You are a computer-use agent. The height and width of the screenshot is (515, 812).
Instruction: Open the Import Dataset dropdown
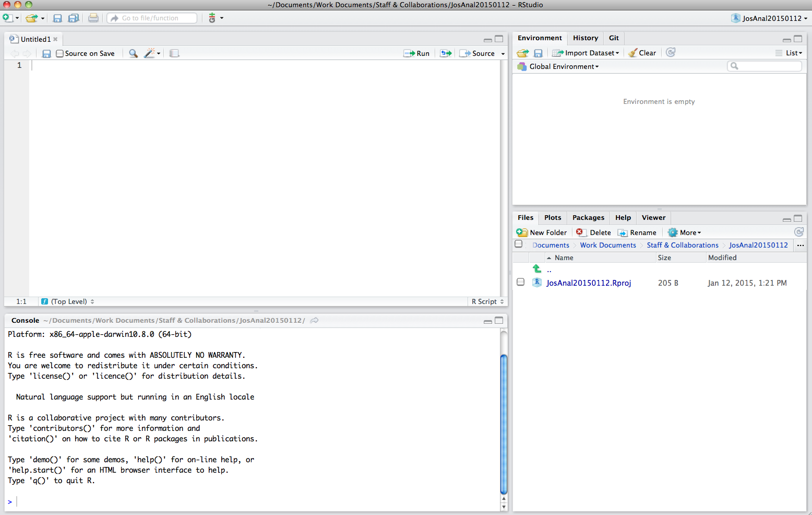click(586, 53)
